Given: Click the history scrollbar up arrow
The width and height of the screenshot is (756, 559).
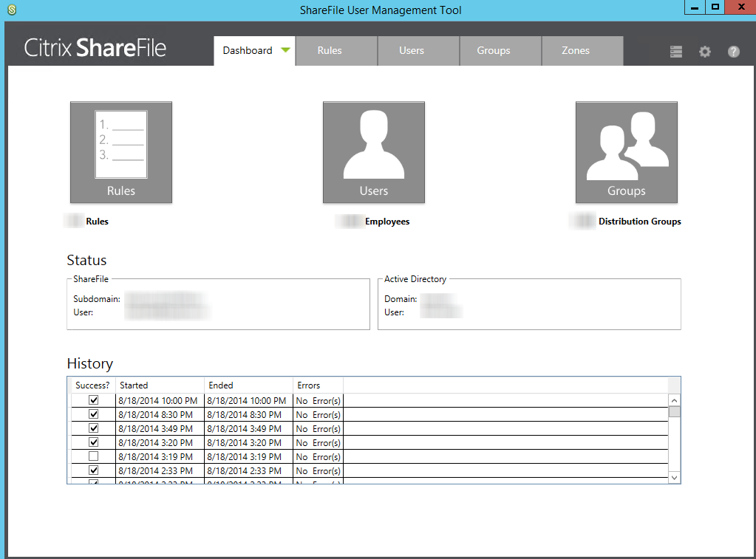Looking at the screenshot, I should coord(675,400).
